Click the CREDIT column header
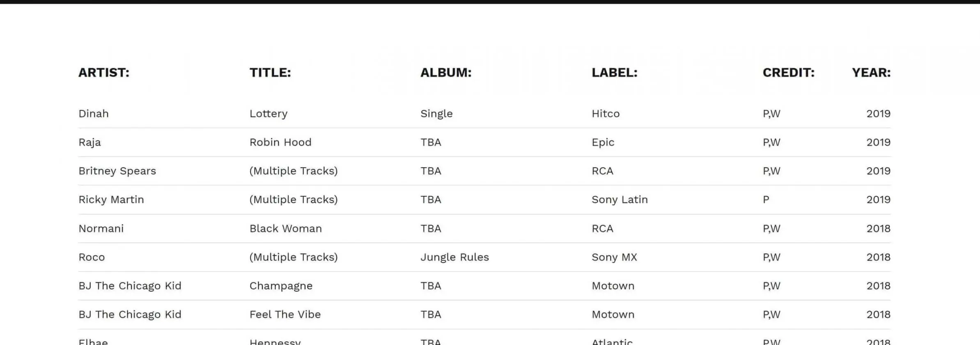This screenshot has height=345, width=980. click(x=788, y=73)
